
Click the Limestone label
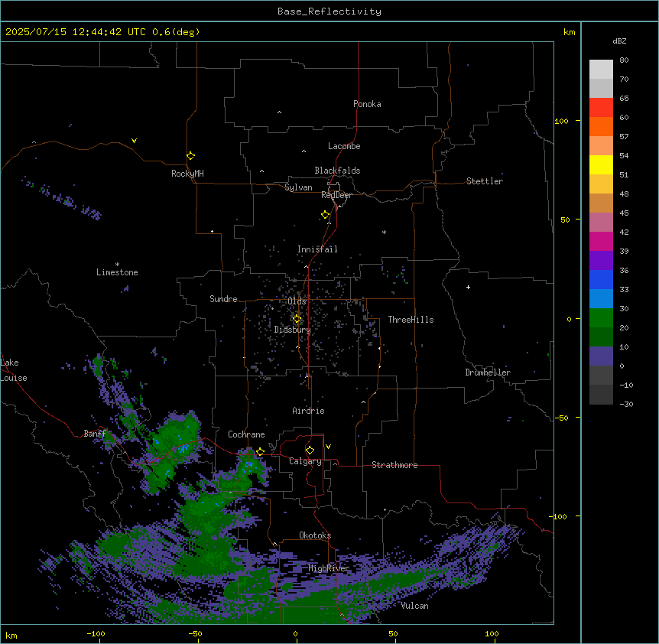point(117,272)
